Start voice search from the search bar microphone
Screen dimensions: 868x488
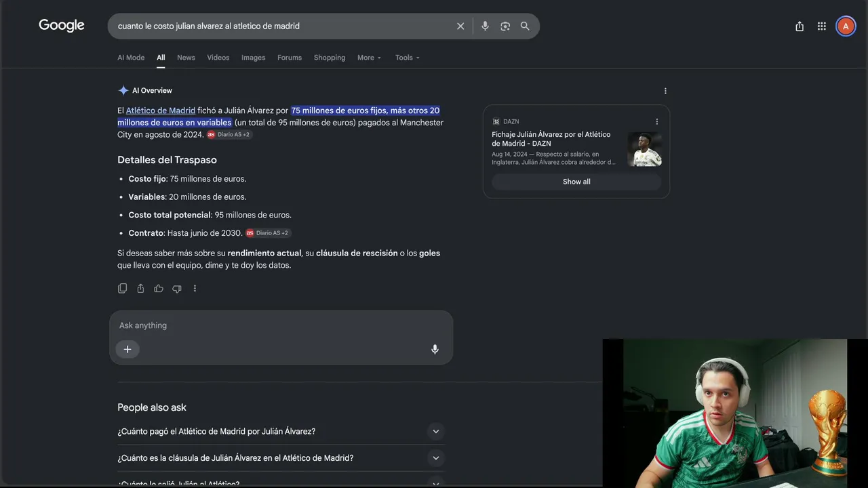pos(485,26)
